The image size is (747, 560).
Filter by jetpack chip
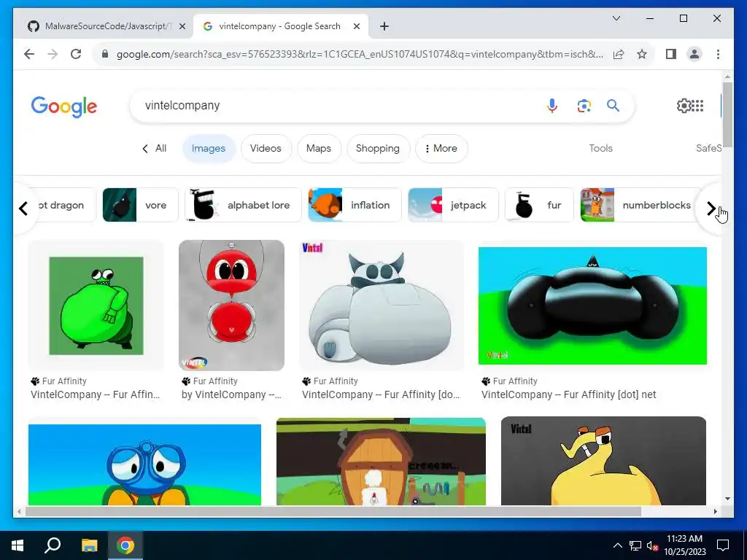coord(453,205)
